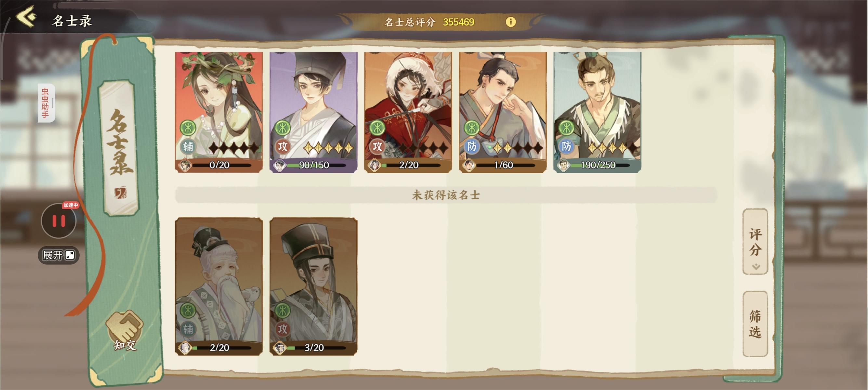Open the unobtained old man card 2/20

coord(219,286)
